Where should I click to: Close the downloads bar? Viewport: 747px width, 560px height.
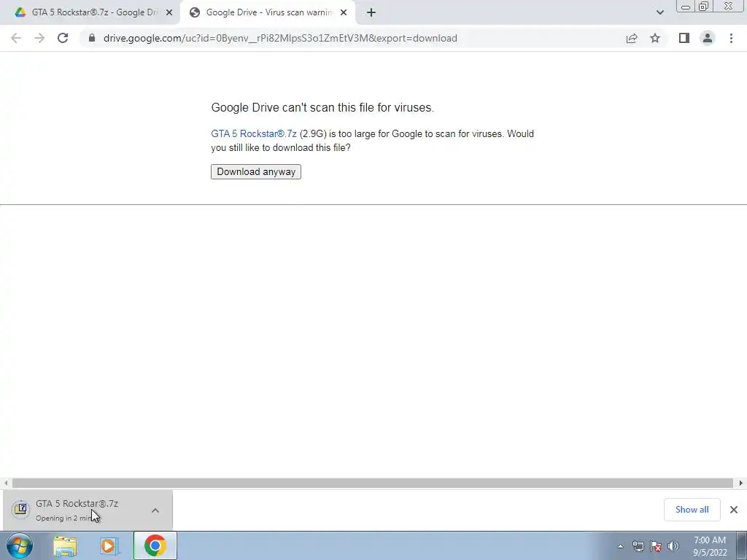(734, 510)
